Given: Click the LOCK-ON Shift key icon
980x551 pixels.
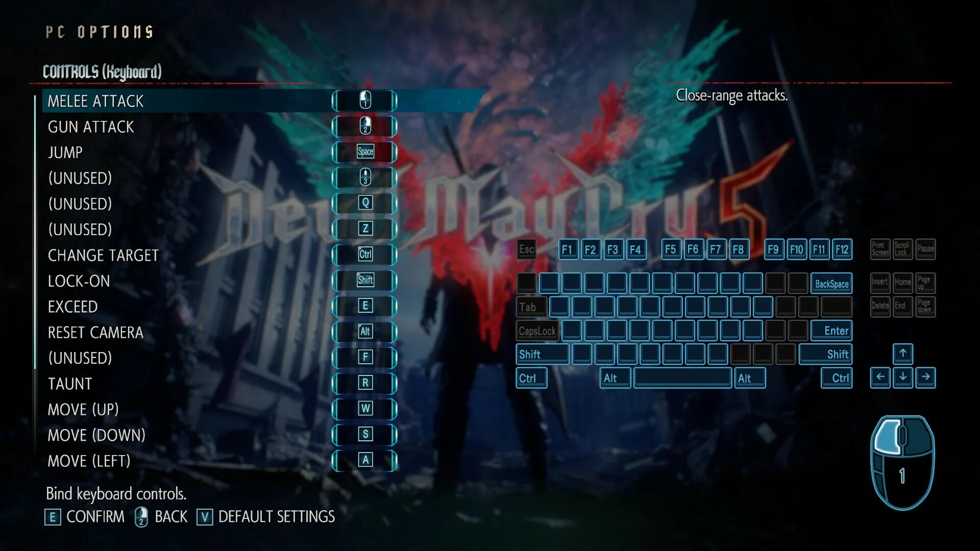Looking at the screenshot, I should 364,280.
